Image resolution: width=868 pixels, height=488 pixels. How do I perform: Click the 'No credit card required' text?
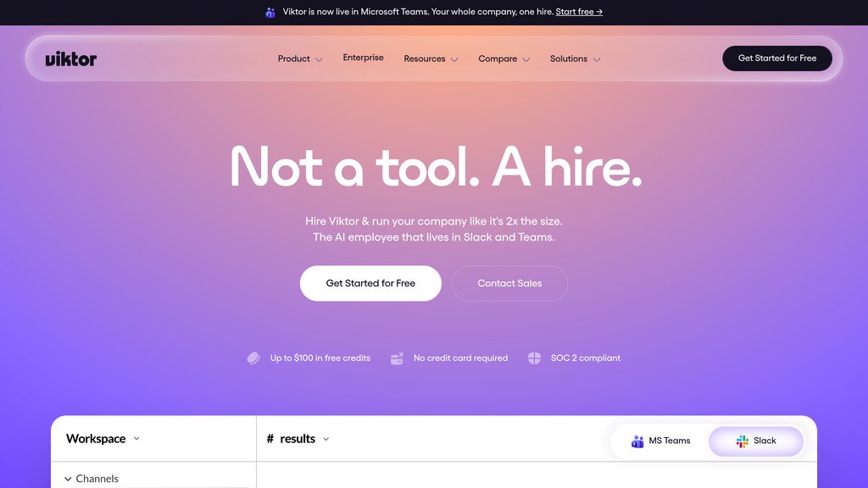click(x=460, y=358)
